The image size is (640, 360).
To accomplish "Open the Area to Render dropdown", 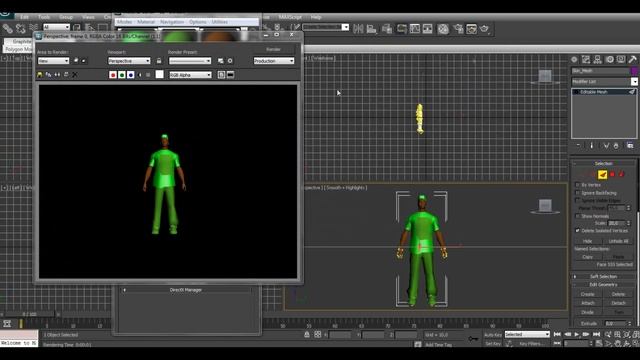I will pos(53,61).
